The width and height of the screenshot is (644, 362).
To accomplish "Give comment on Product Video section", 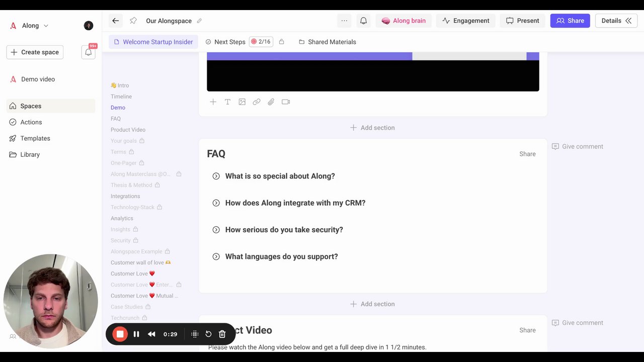I will coord(578,323).
